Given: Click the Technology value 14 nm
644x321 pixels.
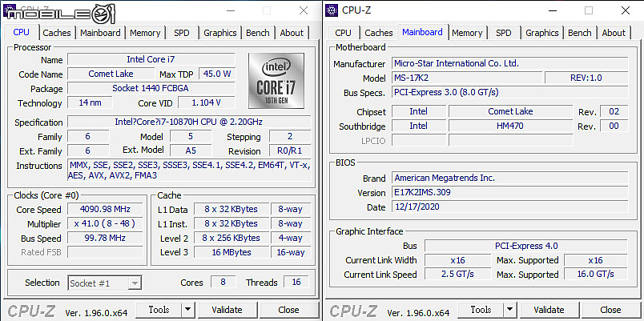Looking at the screenshot, I should pos(90,102).
